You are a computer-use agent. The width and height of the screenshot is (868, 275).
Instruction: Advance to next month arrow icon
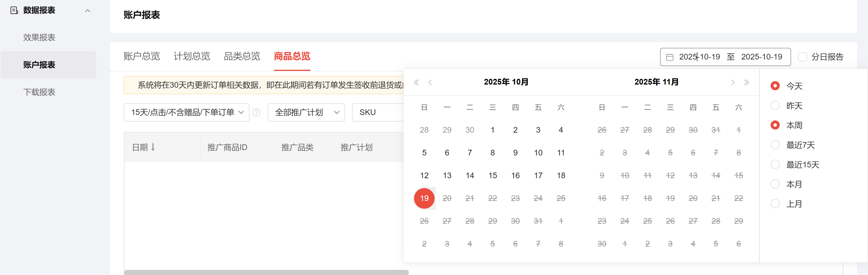pos(732,82)
